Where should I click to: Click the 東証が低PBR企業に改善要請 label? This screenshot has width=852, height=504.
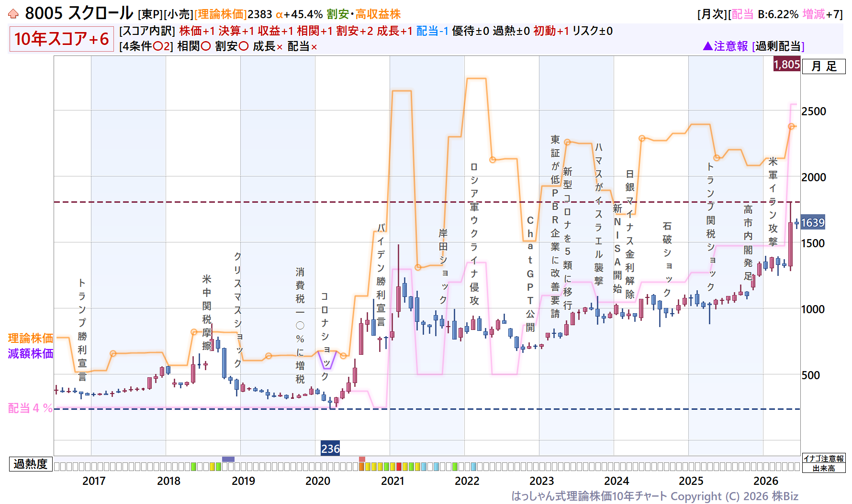tap(555, 227)
